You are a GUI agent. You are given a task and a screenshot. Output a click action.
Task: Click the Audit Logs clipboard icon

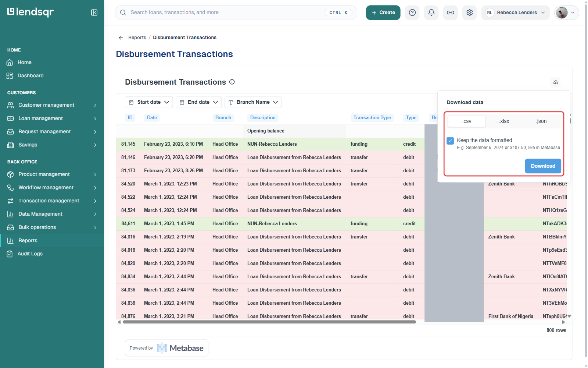(10, 254)
